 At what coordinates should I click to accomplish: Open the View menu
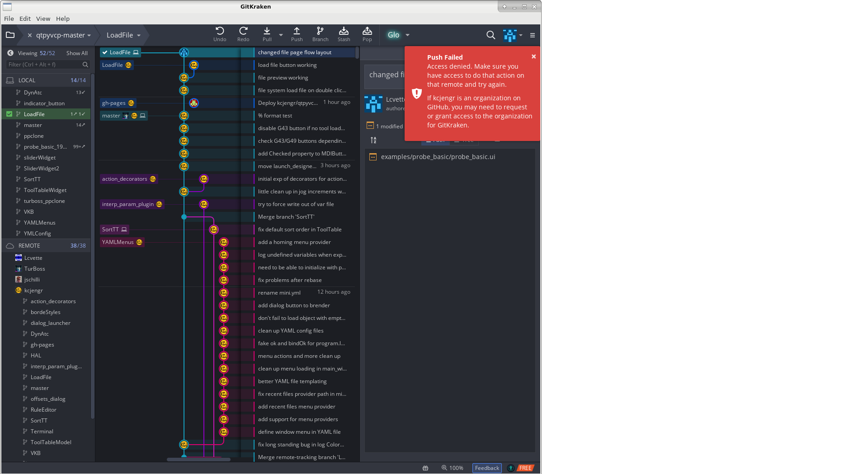tap(43, 19)
